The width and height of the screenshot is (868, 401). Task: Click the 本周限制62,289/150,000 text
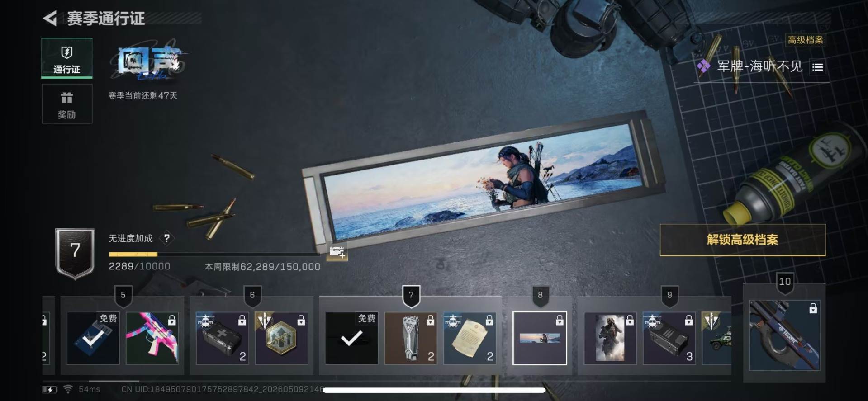(x=262, y=267)
